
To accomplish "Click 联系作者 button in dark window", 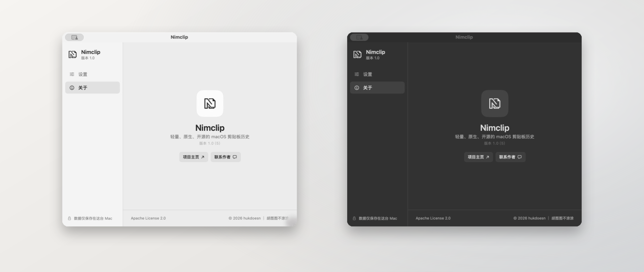I will [510, 157].
